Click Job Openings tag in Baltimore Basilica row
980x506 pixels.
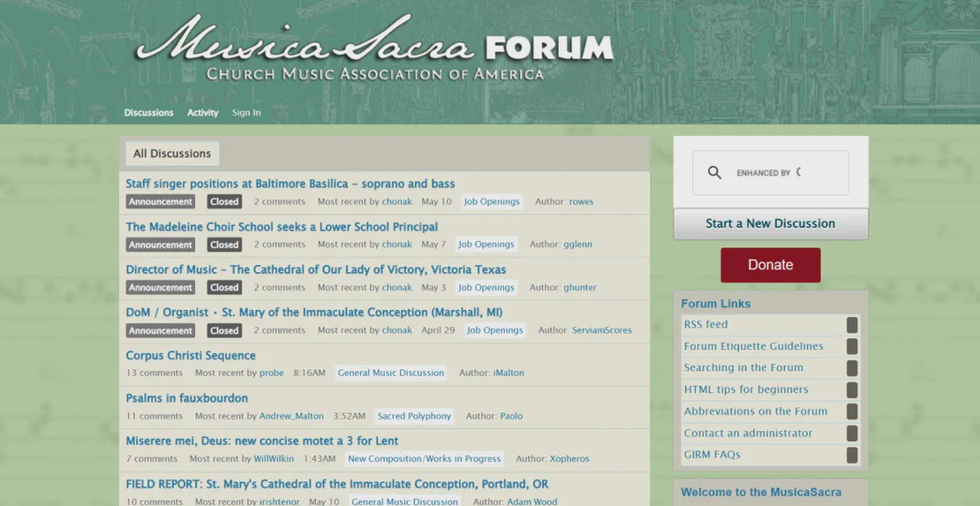coord(492,201)
